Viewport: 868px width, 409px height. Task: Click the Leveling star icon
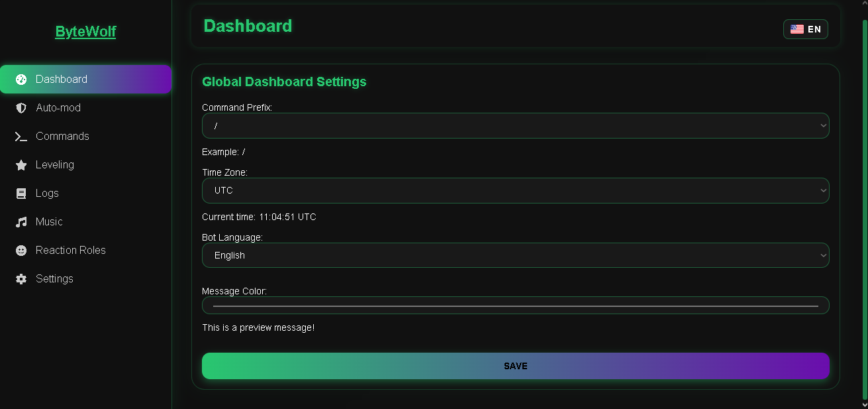tap(21, 165)
